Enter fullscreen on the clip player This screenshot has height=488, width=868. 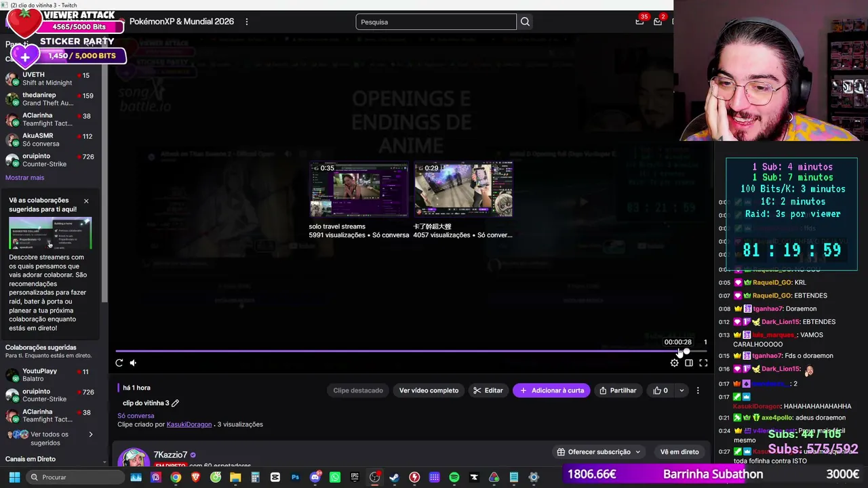(703, 363)
